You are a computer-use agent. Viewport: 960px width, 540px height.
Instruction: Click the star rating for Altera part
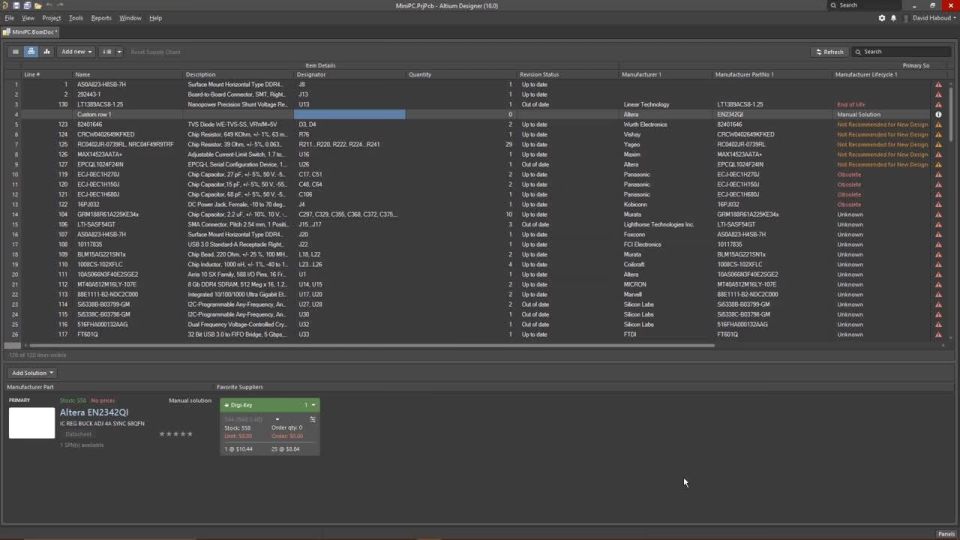point(176,434)
